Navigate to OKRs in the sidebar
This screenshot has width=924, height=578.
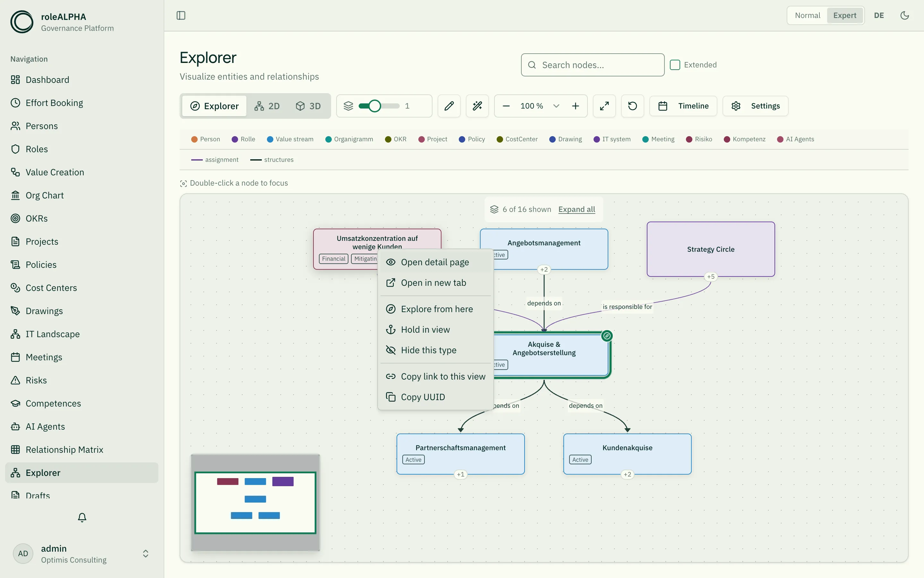point(82,218)
